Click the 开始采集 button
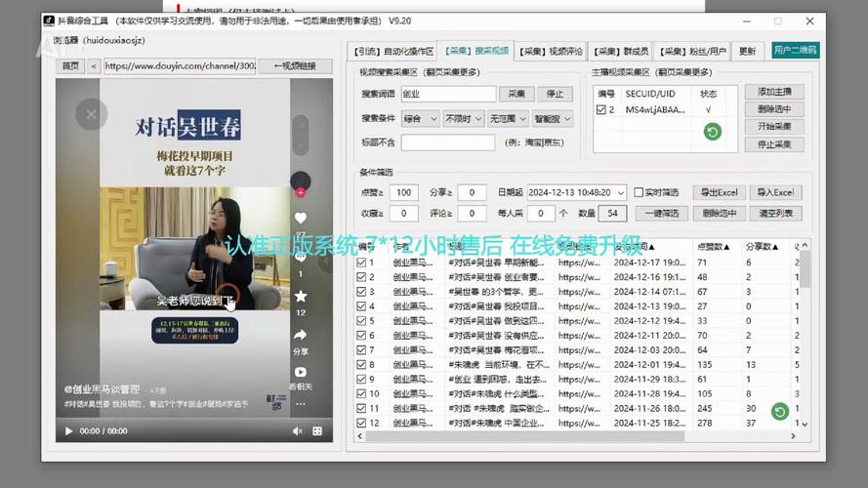This screenshot has height=488, width=868. point(774,127)
